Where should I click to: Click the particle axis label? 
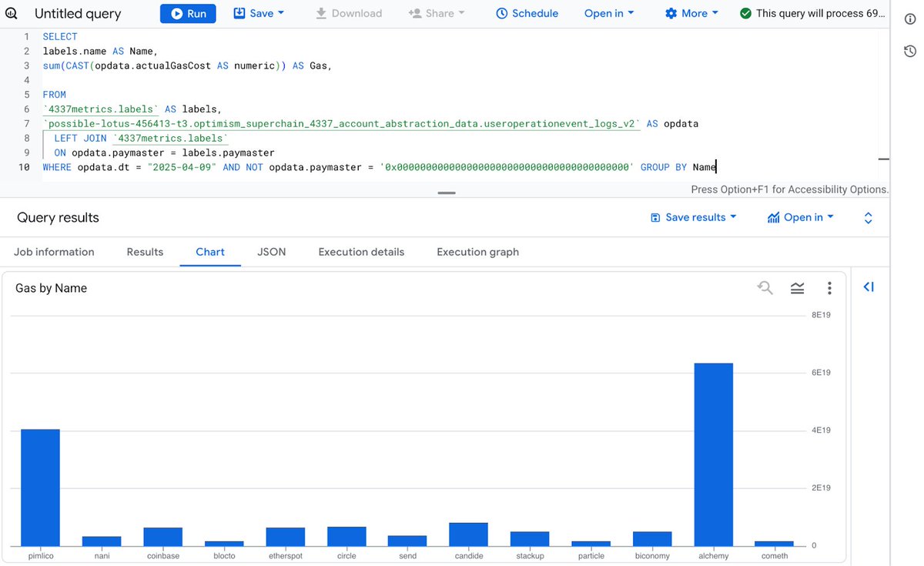click(x=591, y=556)
